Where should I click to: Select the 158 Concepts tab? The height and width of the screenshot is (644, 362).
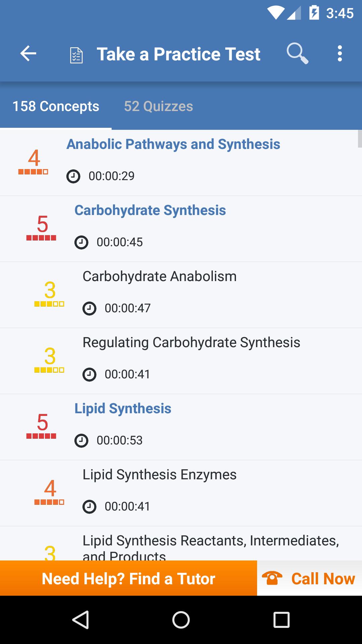[x=56, y=106]
